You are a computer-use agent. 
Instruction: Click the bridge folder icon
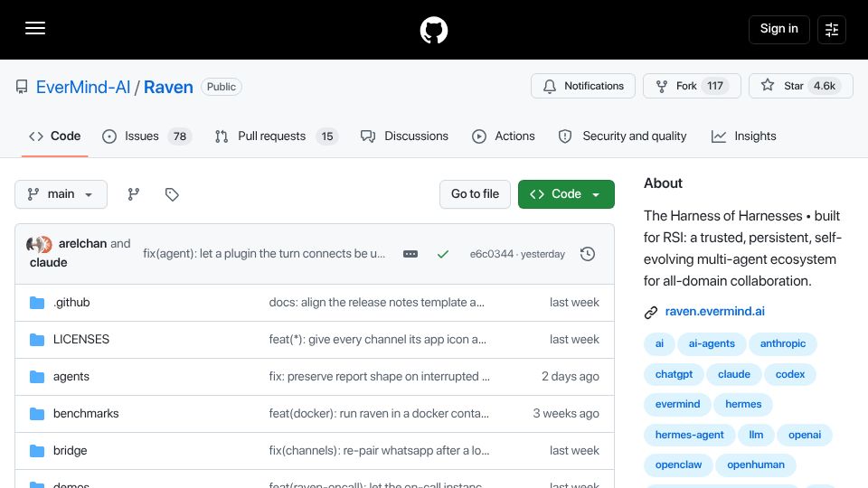[36, 451]
